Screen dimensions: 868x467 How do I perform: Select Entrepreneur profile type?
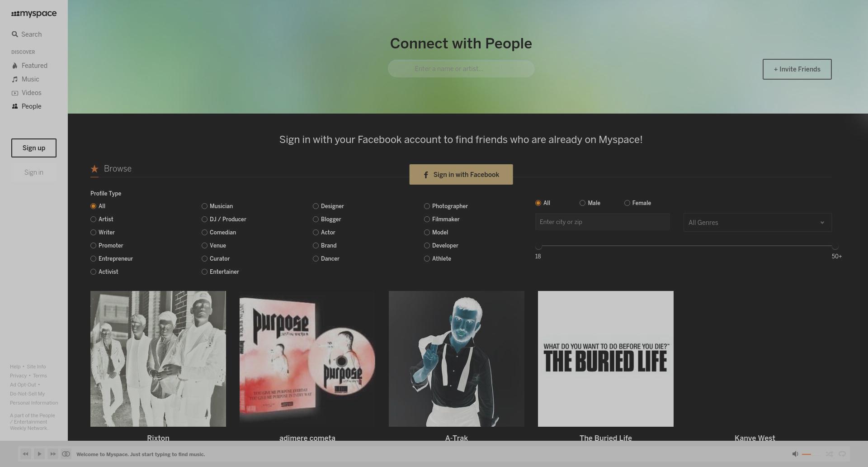(x=93, y=259)
